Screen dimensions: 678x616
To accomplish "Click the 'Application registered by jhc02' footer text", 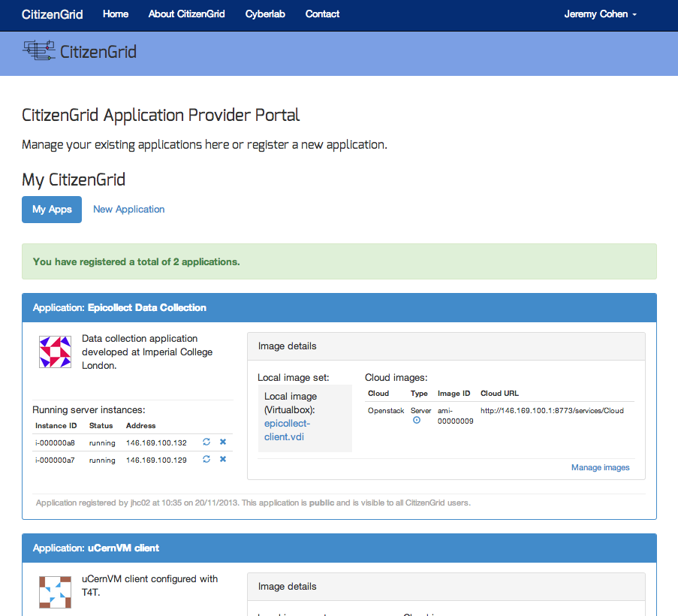I will point(253,503).
